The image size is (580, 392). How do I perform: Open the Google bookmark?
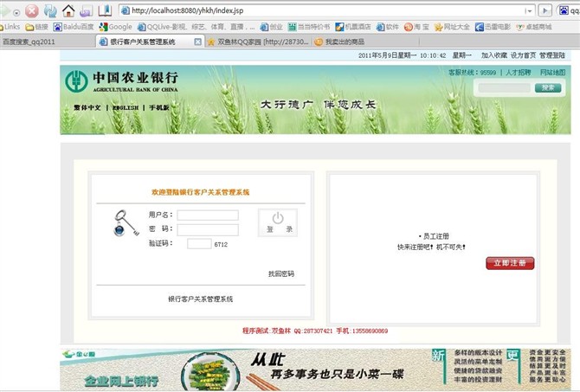click(115, 27)
